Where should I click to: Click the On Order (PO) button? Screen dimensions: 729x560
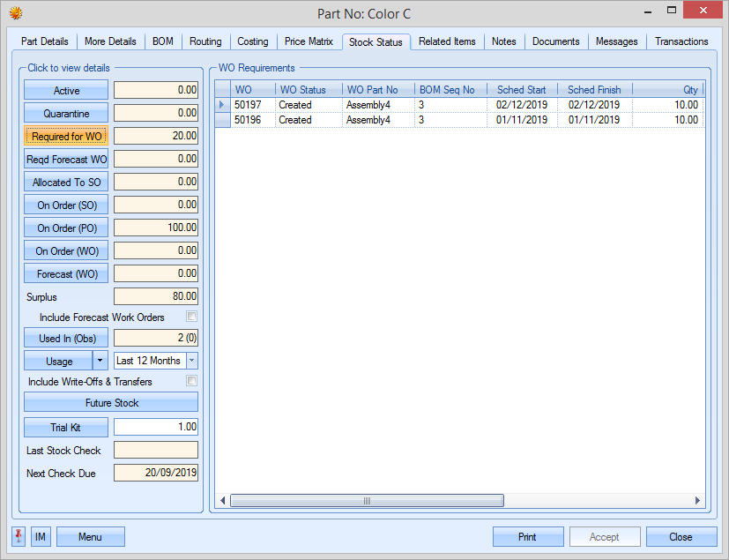pos(66,228)
